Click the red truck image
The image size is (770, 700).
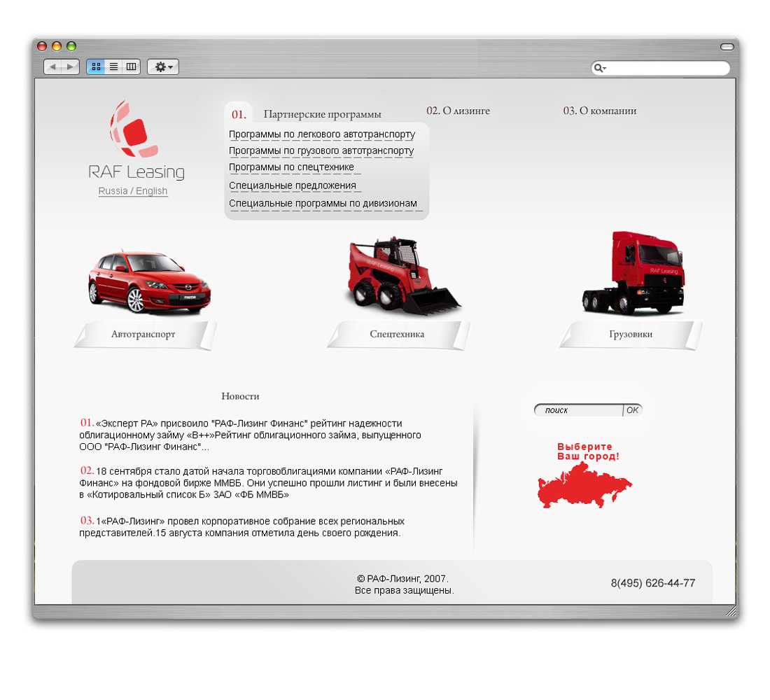click(x=633, y=273)
